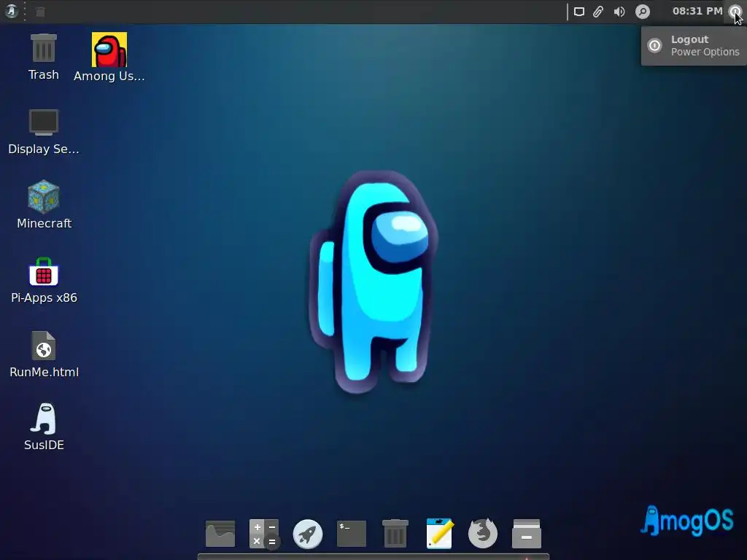Click the display icon in system tray
Viewport: 747px width, 560px height.
coord(578,12)
